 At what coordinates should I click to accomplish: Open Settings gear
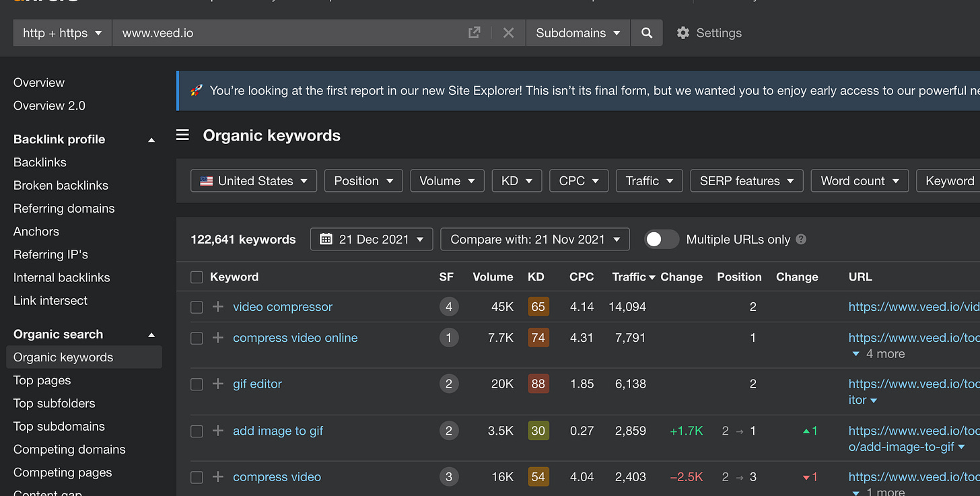coord(683,33)
